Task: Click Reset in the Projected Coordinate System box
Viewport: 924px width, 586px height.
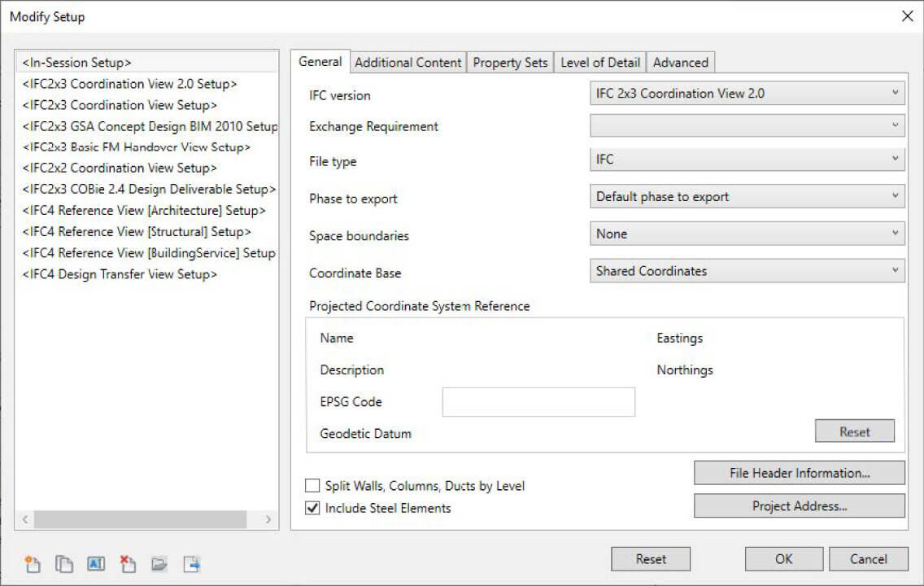Action: click(x=855, y=431)
